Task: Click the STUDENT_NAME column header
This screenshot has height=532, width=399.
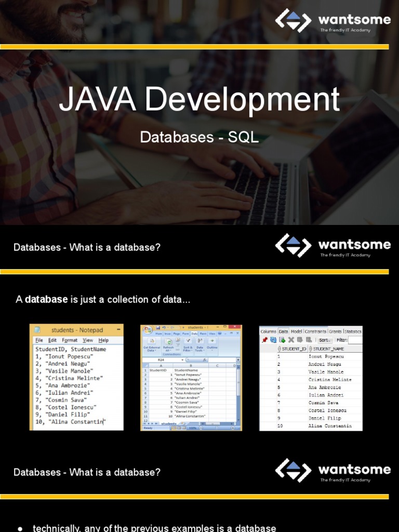Action: pos(335,349)
